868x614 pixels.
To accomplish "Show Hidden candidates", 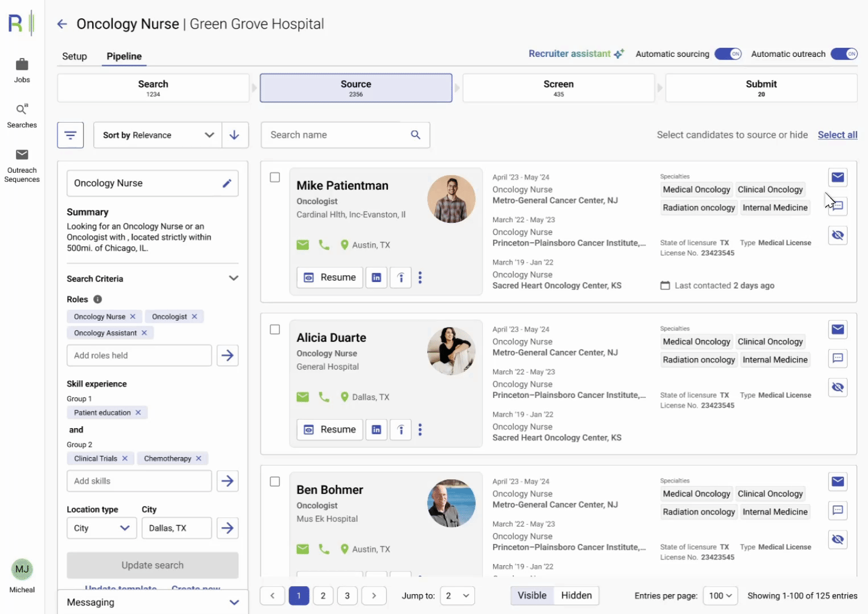I will click(x=577, y=595).
